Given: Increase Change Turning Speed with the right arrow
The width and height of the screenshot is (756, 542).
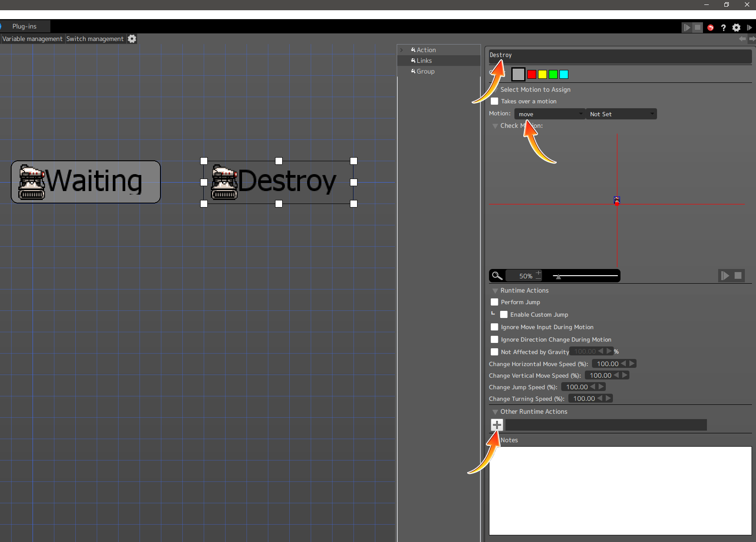Looking at the screenshot, I should click(x=608, y=398).
